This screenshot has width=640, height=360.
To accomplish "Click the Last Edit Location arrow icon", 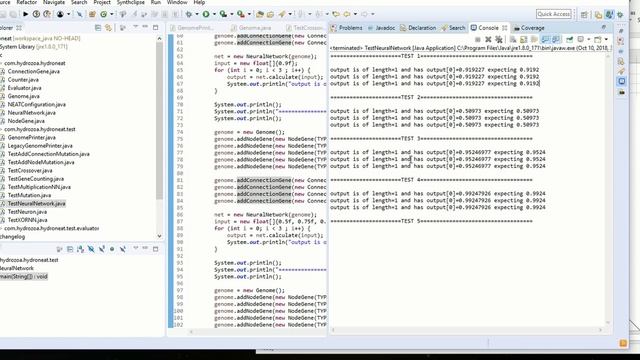I will click(336, 14).
